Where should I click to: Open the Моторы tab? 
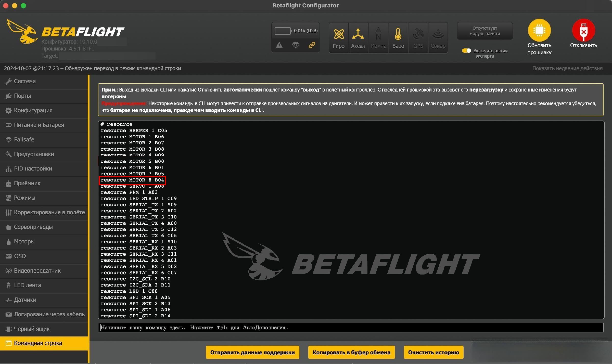44,241
